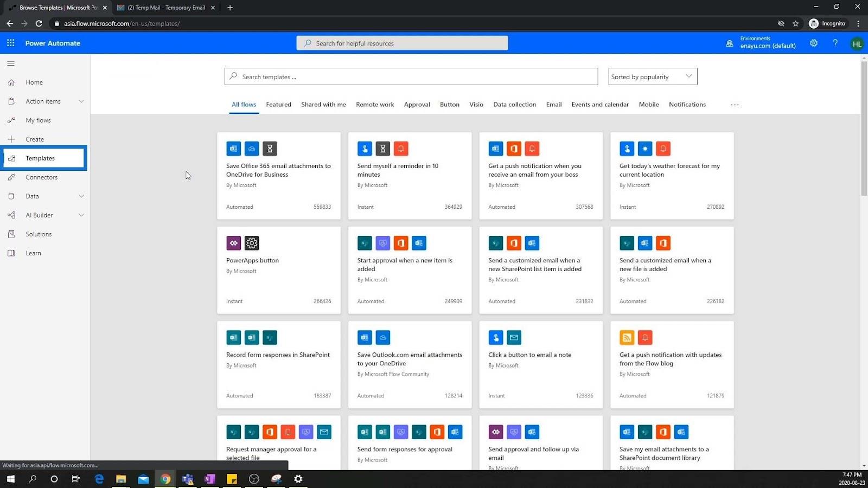Viewport: 868px width, 488px height.
Task: Reload the browser page
Action: pos(39,23)
